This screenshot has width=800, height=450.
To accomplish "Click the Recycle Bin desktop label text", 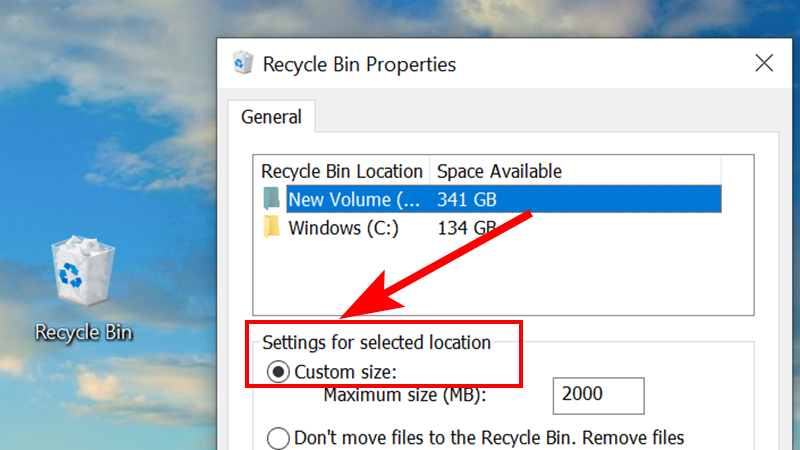I will [84, 332].
